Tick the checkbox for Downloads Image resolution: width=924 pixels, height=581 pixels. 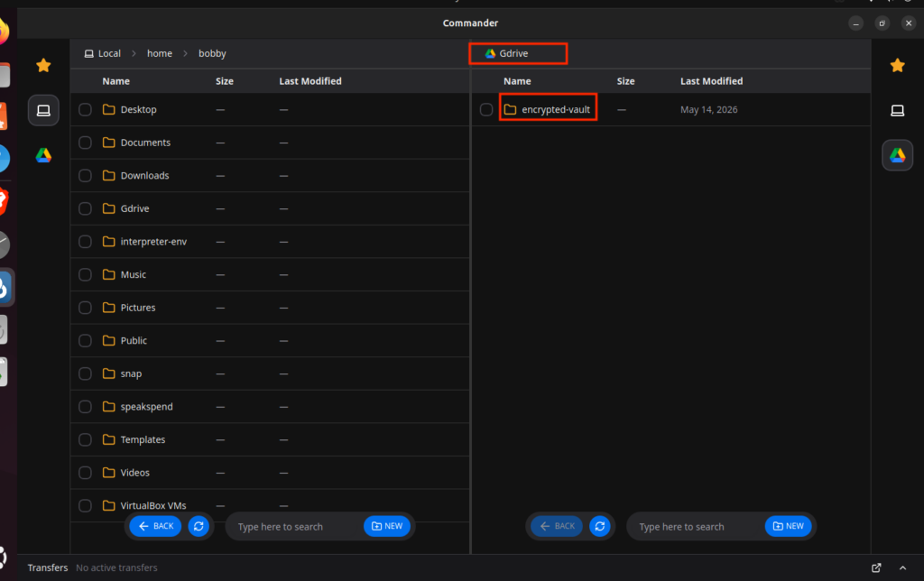coord(85,176)
